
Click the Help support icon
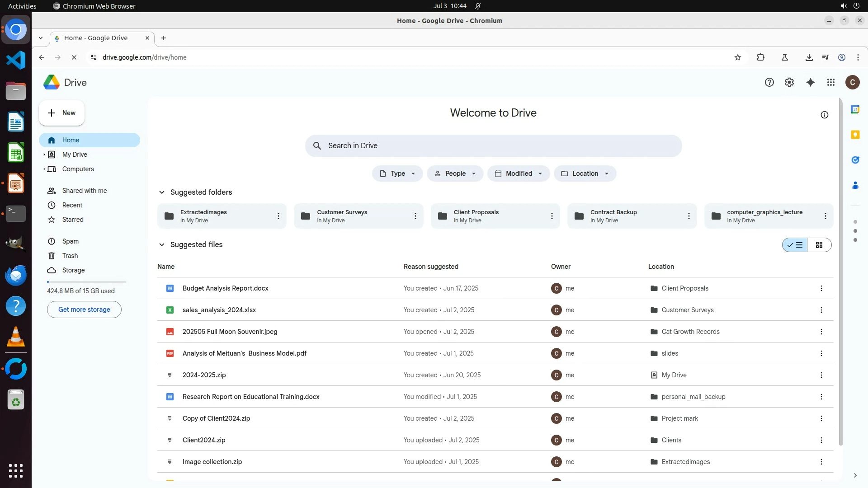(x=769, y=82)
